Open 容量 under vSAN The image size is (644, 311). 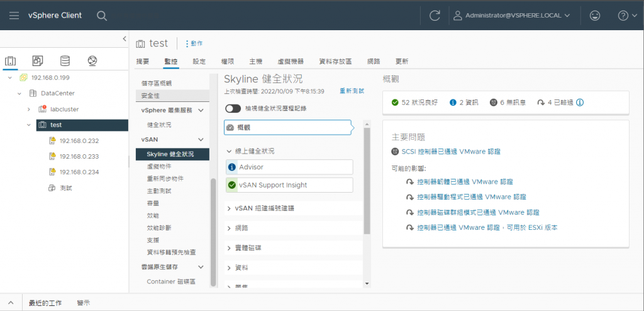[153, 203]
